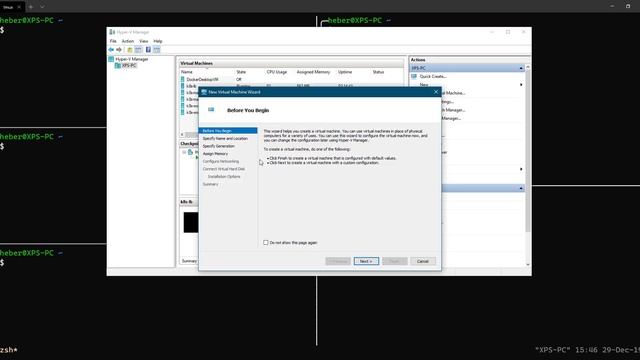640x360 pixels.
Task: Click the Hyper-V Manager root tree icon
Action: click(111, 59)
